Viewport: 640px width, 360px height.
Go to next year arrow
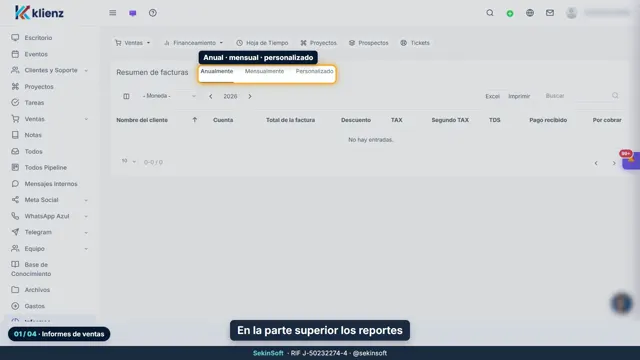[250, 96]
